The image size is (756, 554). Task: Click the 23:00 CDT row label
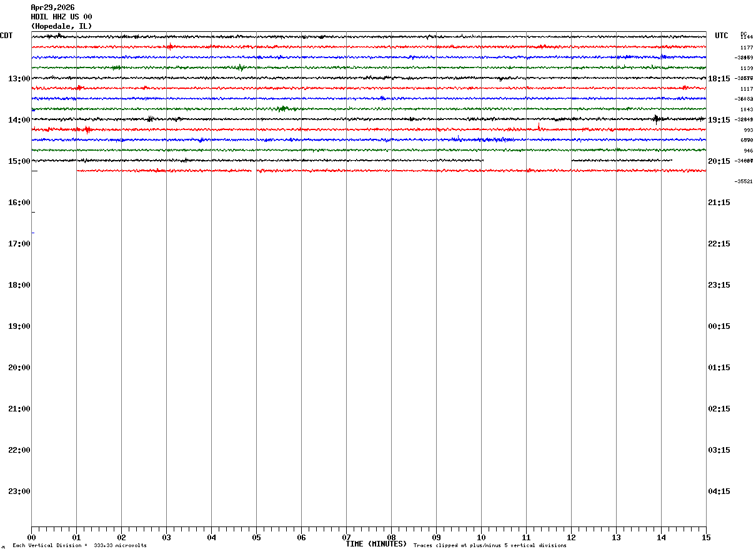coord(19,491)
